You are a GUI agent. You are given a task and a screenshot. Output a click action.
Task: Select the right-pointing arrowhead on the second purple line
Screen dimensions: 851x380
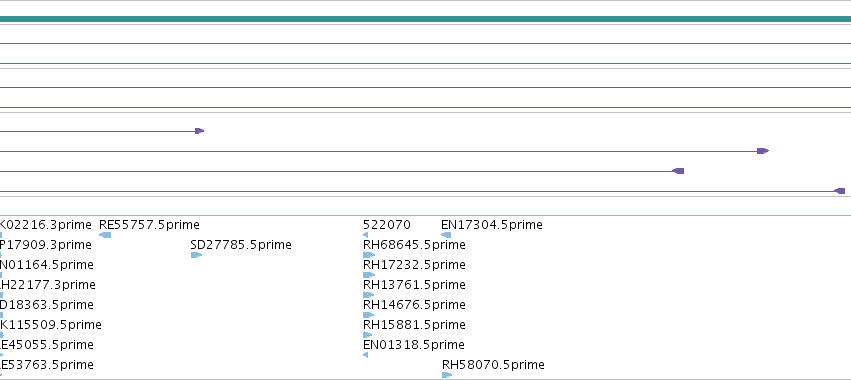click(763, 151)
